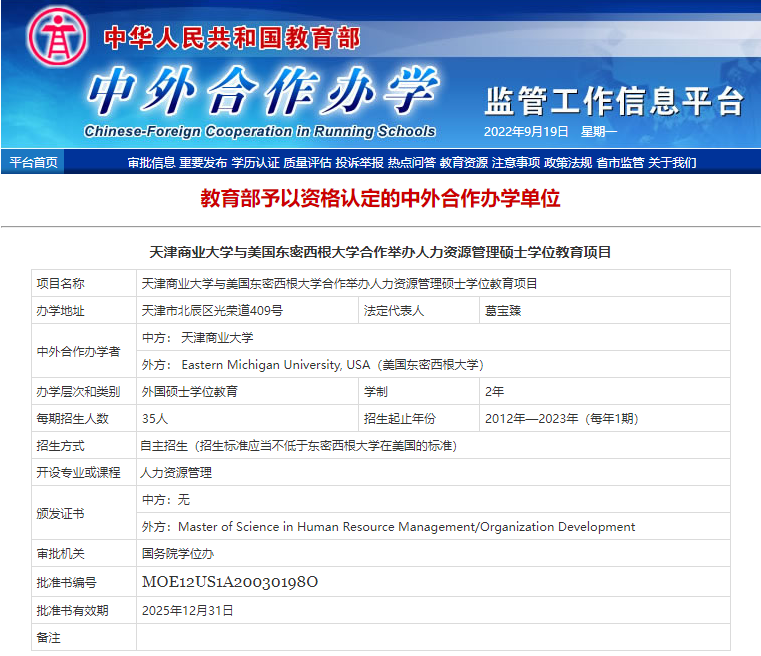This screenshot has height=656, width=761.
Task: Open the 审批信息 menu item
Action: pyautogui.click(x=151, y=163)
